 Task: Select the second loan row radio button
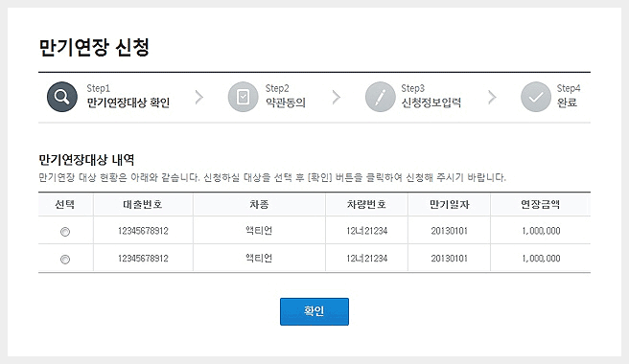click(65, 260)
